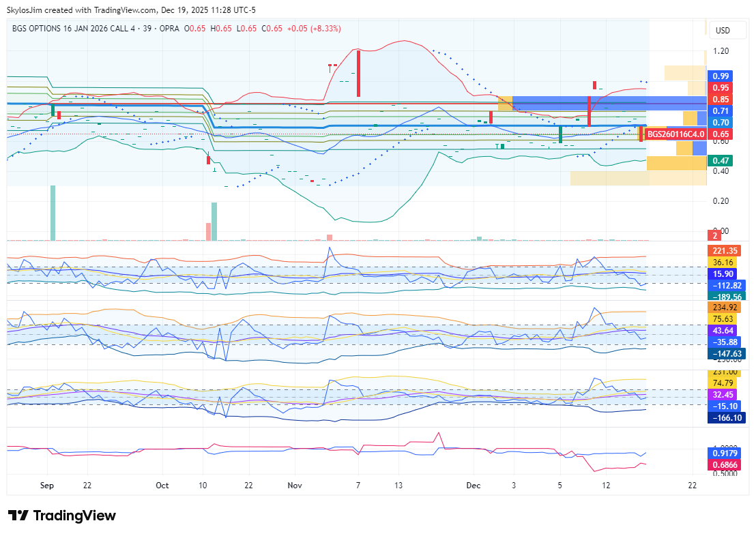Click the red volume label showing 2
The width and height of the screenshot is (756, 536).
tap(715, 235)
